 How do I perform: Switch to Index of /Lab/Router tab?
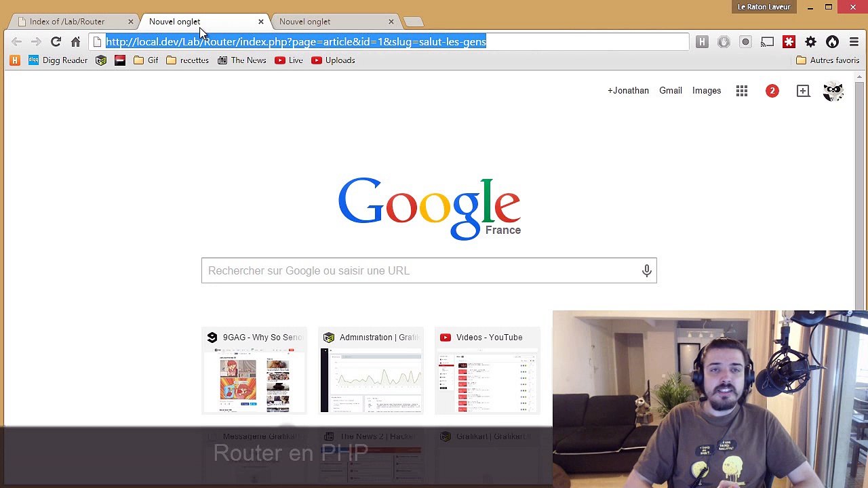(73, 22)
